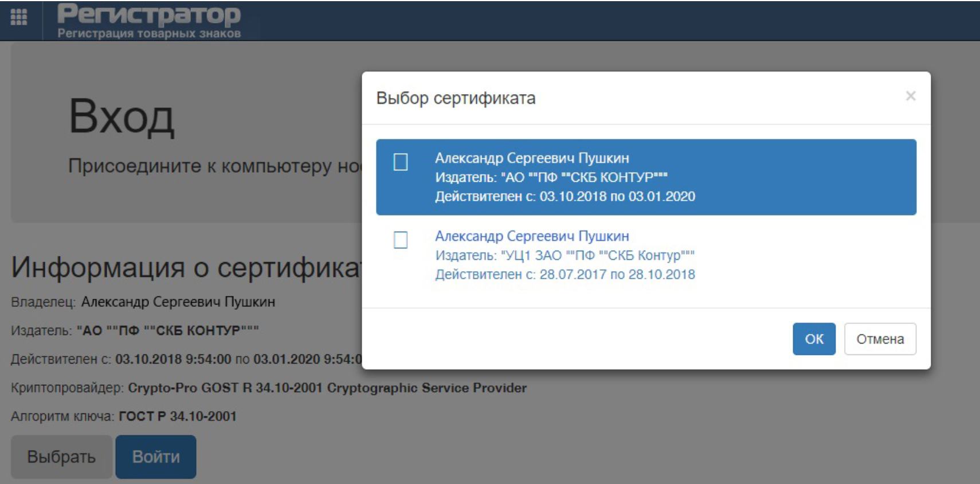Close the Выбор сертификата dialog

coord(910,96)
